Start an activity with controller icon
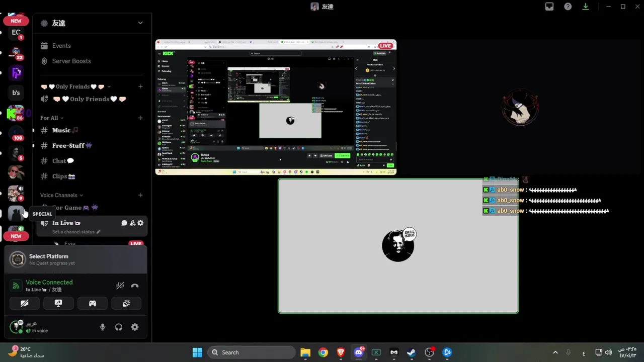The image size is (644, 362). (93, 303)
